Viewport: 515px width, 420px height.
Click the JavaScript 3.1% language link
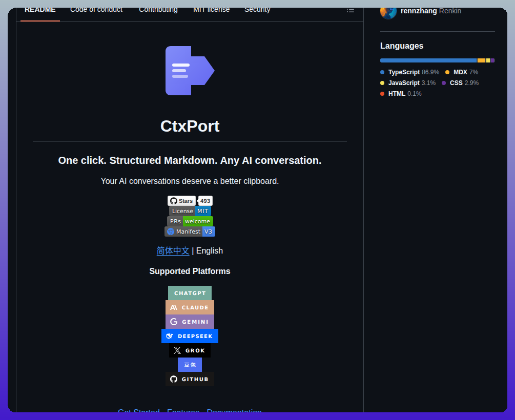pyautogui.click(x=408, y=83)
